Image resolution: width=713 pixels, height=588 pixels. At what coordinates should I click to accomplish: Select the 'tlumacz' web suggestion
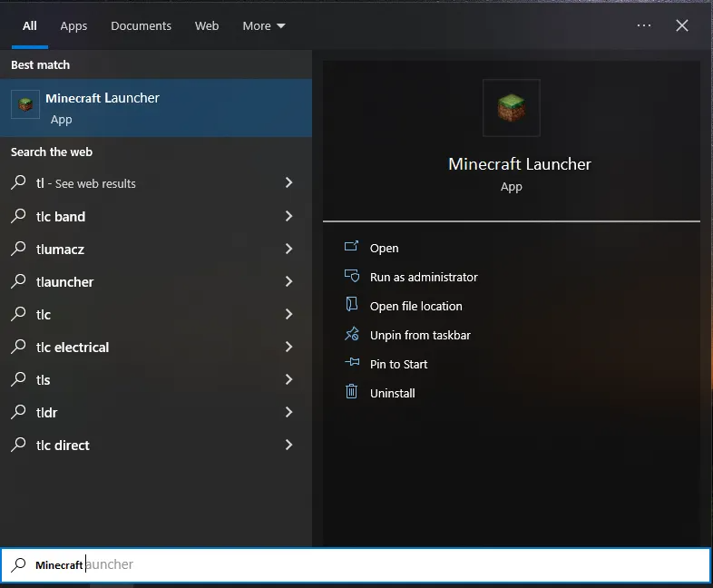pyautogui.click(x=60, y=249)
